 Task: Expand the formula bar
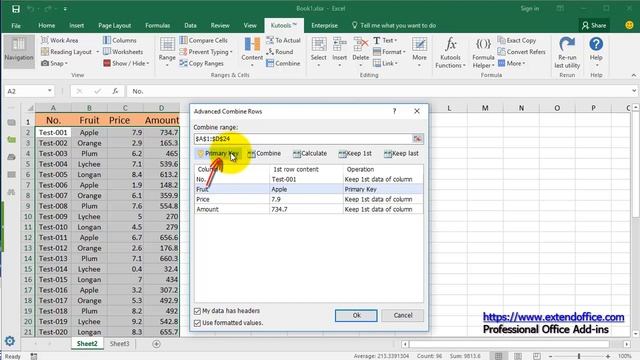point(634,91)
